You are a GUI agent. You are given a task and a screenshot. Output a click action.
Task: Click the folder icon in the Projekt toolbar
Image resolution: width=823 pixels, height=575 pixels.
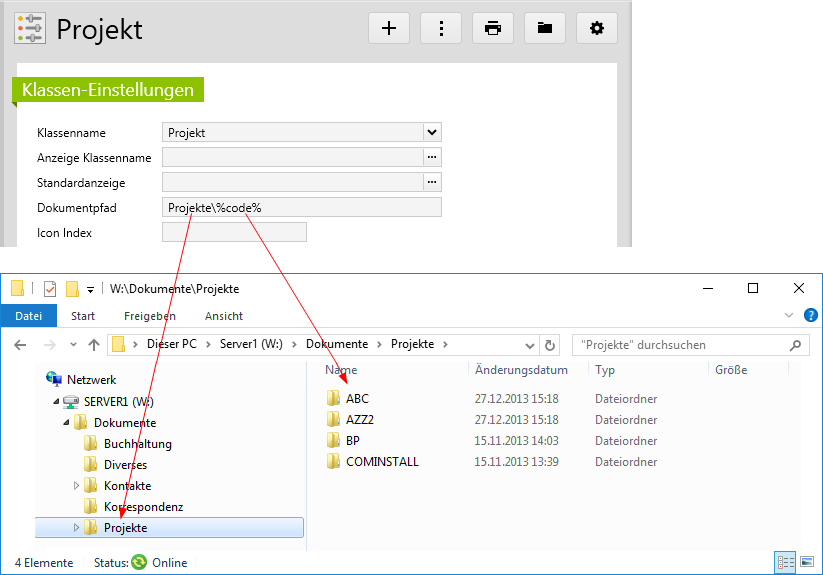pos(545,28)
